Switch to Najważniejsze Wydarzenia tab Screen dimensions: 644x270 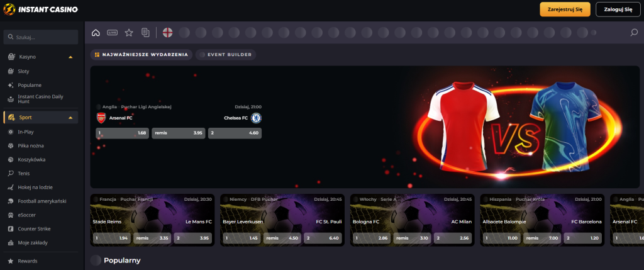coord(141,55)
